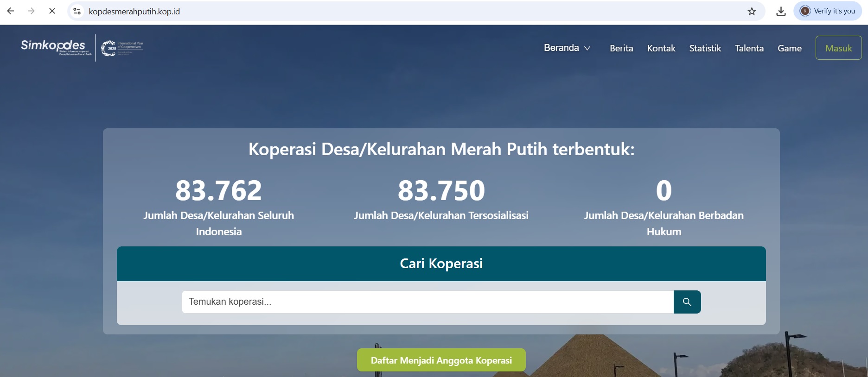
Task: Click the magnifier search button
Action: [687, 302]
